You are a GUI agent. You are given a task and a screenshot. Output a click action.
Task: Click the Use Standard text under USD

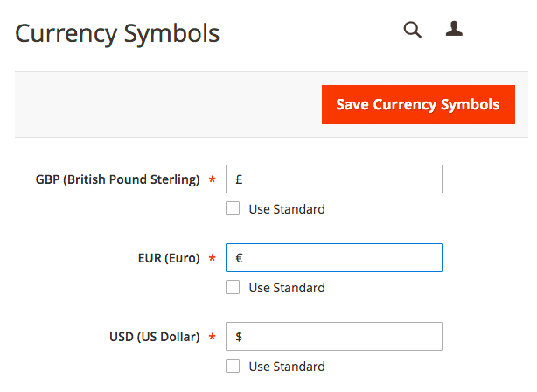[x=287, y=367]
